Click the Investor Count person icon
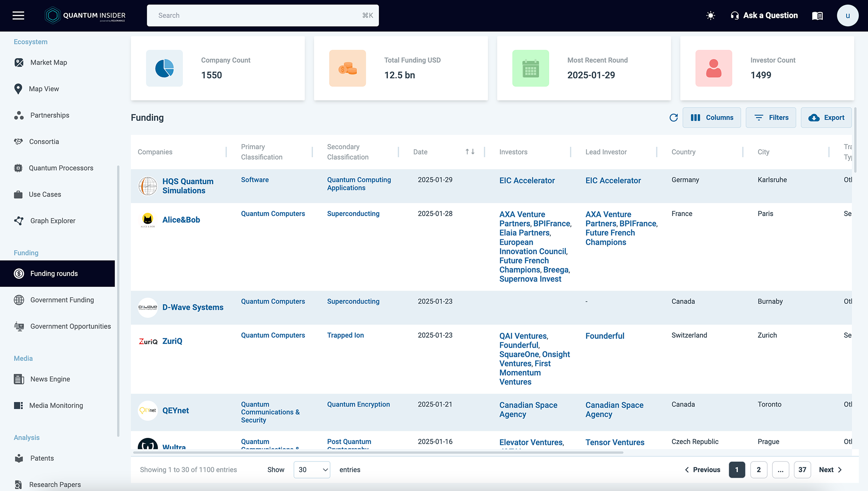 (x=714, y=68)
